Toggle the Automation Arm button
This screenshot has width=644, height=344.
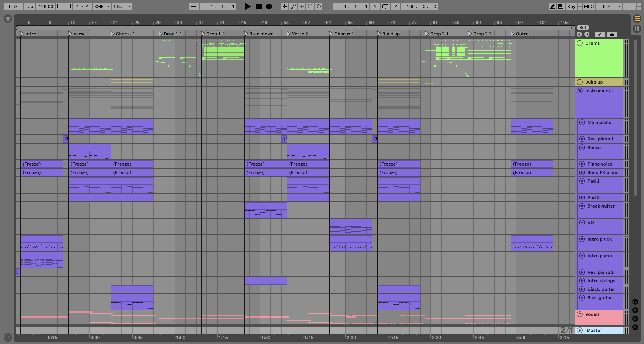click(293, 6)
